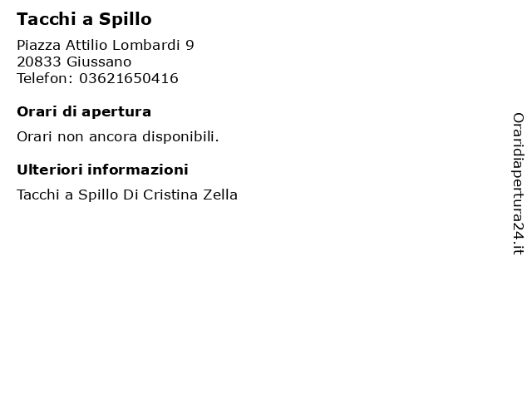Click the Tacchi a Spillo Di Cristina Zella line

(127, 195)
